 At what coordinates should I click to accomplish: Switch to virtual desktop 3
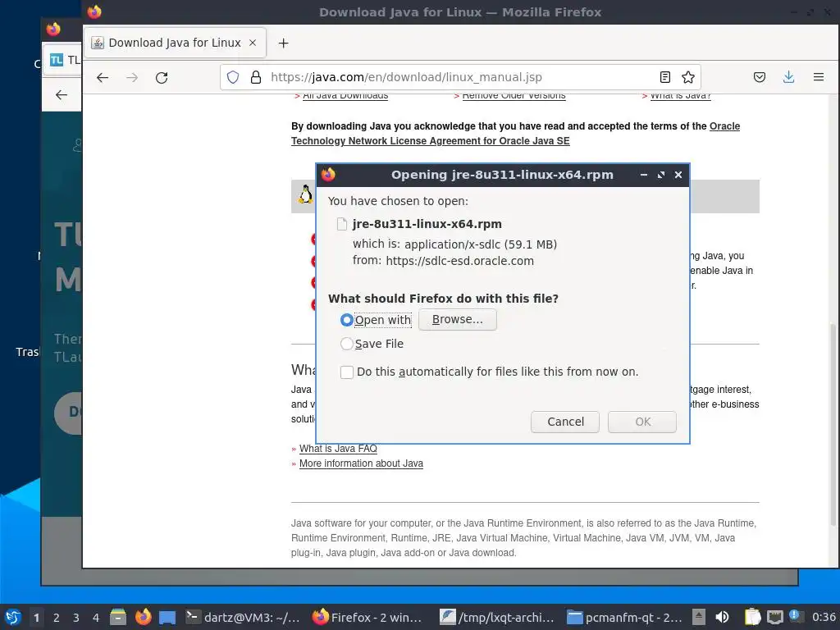pyautogui.click(x=76, y=618)
